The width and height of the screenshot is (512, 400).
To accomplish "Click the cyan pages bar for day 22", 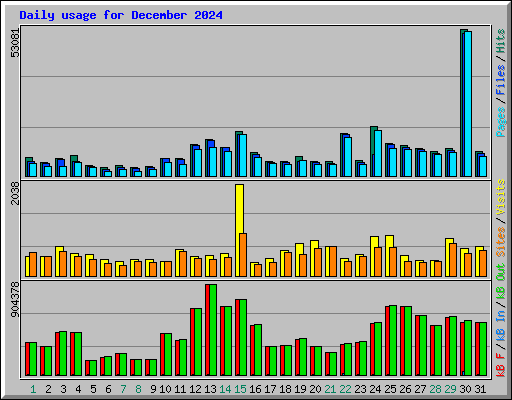I will (x=348, y=157).
